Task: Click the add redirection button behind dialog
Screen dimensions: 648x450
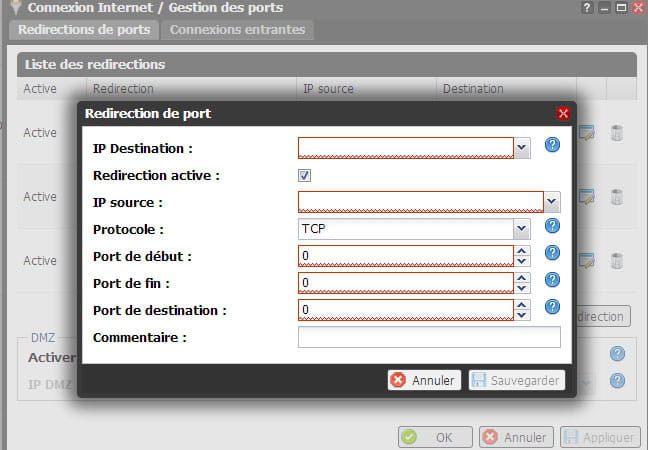Action: tap(603, 317)
